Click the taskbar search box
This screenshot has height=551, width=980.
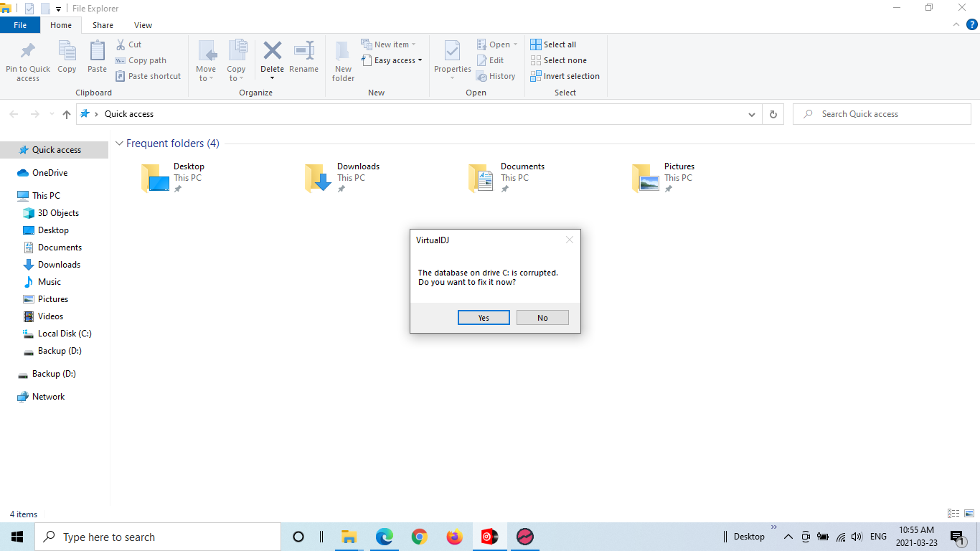point(158,537)
